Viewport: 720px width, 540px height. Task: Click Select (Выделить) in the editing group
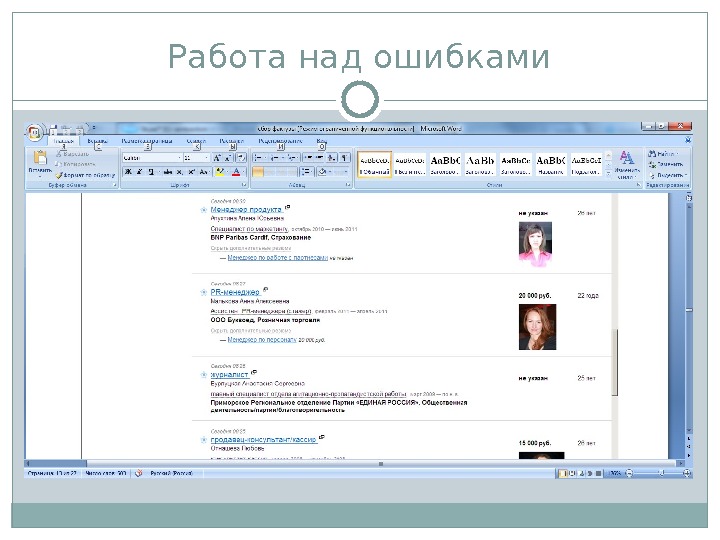click(x=668, y=175)
